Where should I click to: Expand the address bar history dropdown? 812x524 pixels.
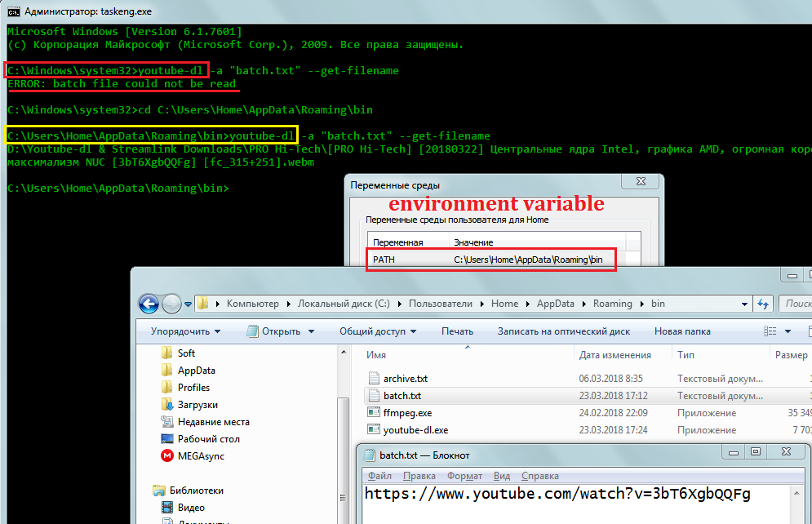[x=744, y=304]
